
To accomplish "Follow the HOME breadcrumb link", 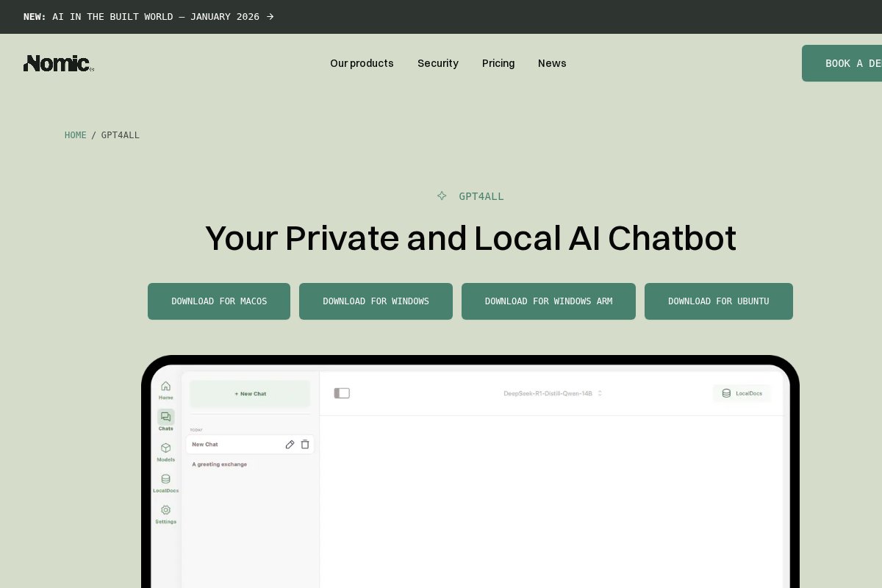I will tap(75, 135).
